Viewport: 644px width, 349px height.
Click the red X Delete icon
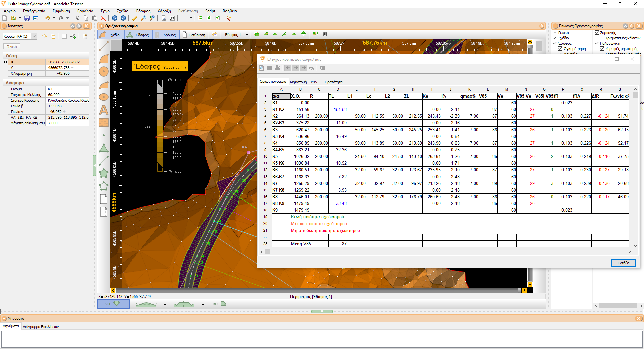pyautogui.click(x=103, y=18)
